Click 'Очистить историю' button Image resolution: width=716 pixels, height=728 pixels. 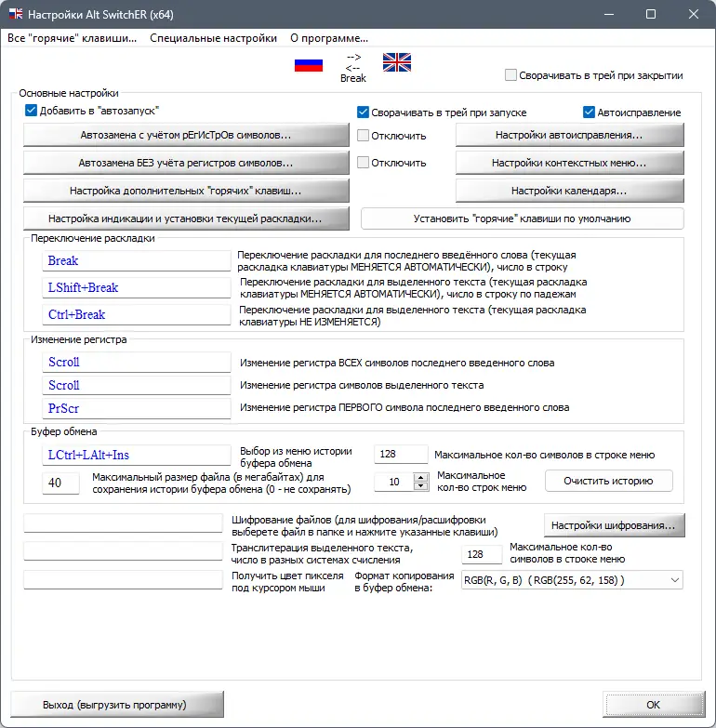(x=608, y=481)
